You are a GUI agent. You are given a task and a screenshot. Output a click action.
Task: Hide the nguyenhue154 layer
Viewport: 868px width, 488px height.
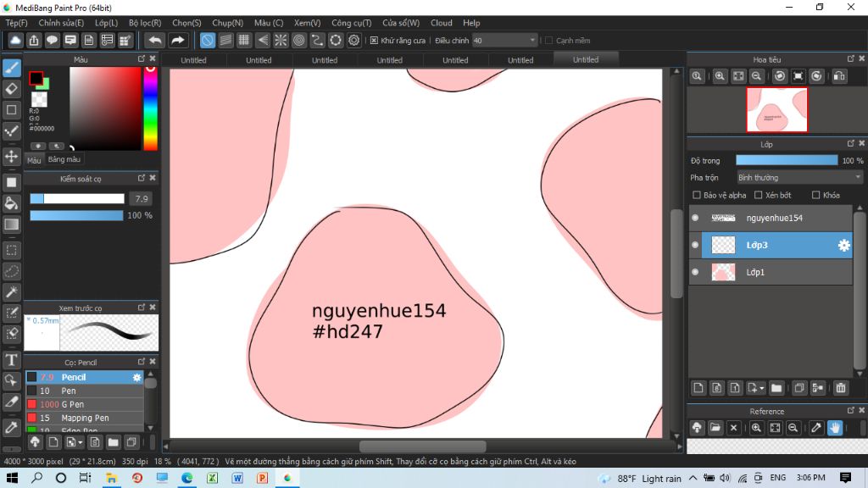(695, 218)
